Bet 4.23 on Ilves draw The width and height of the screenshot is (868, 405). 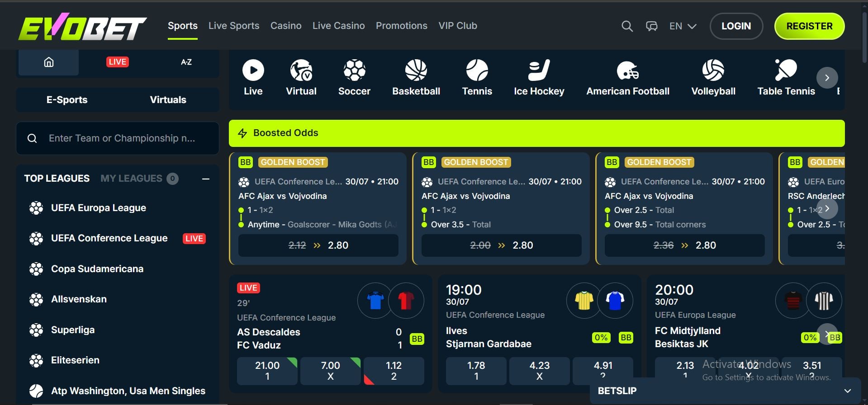click(540, 371)
